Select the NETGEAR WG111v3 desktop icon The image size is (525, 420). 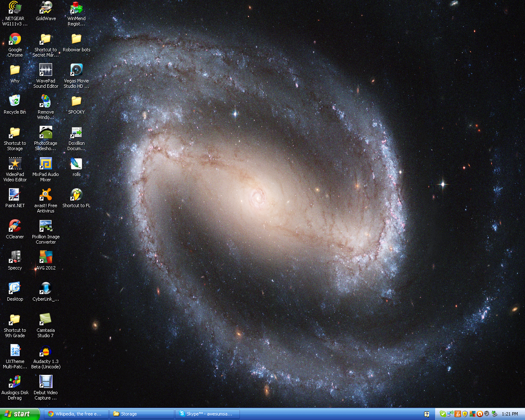click(x=15, y=14)
